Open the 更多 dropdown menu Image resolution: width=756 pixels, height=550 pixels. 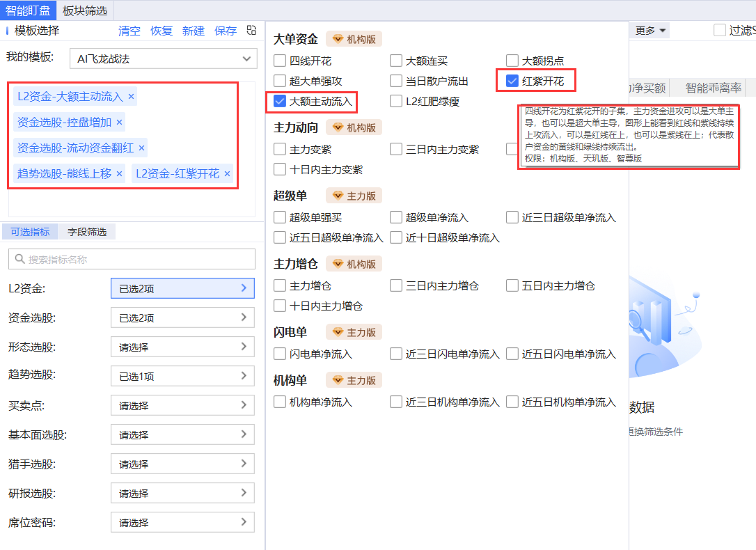click(650, 31)
